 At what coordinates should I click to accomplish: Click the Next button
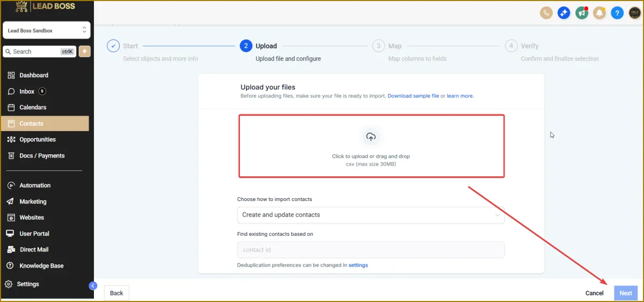pyautogui.click(x=626, y=293)
